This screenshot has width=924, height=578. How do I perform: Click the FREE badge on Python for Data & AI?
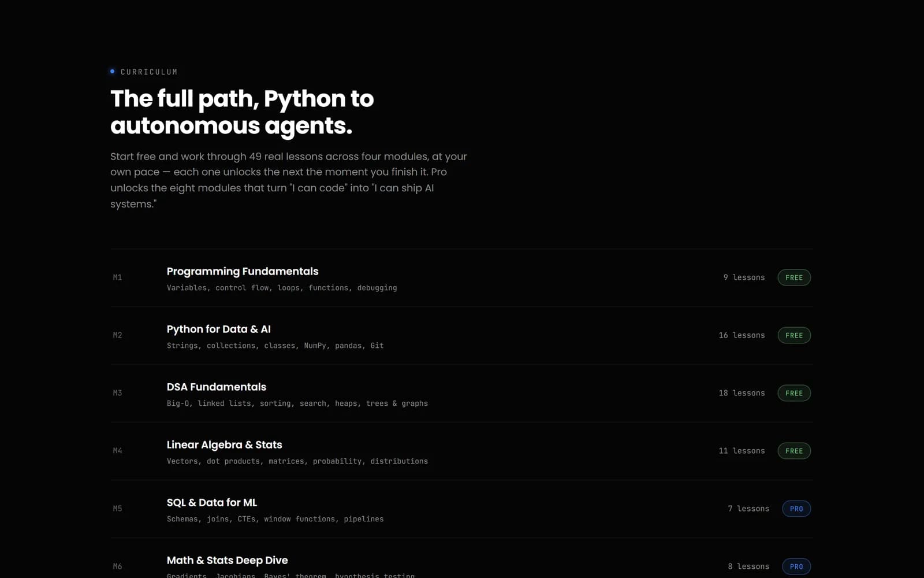pyautogui.click(x=794, y=335)
